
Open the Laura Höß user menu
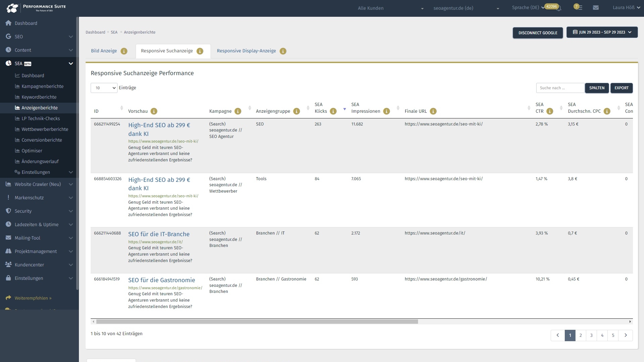626,7
